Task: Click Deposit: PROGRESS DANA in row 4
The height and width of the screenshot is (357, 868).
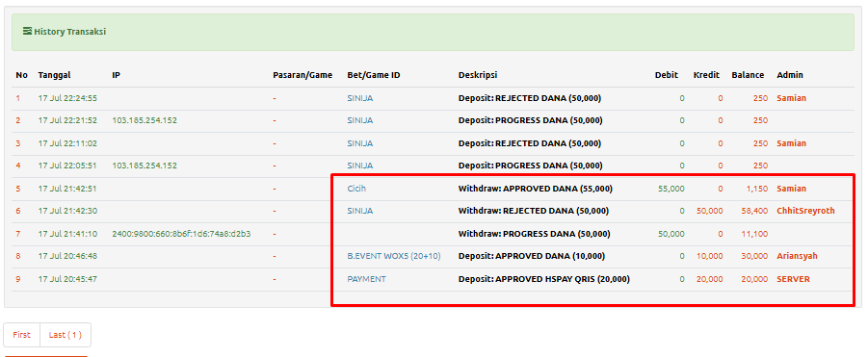Action: tap(530, 166)
